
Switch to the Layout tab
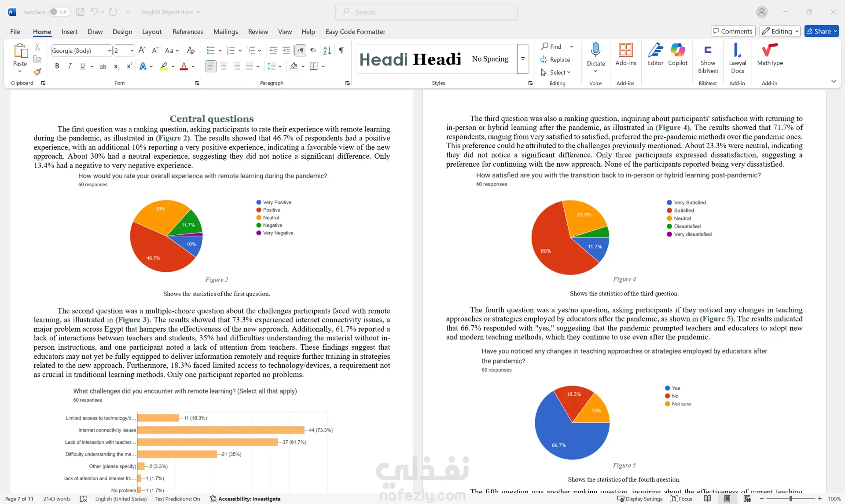point(151,32)
